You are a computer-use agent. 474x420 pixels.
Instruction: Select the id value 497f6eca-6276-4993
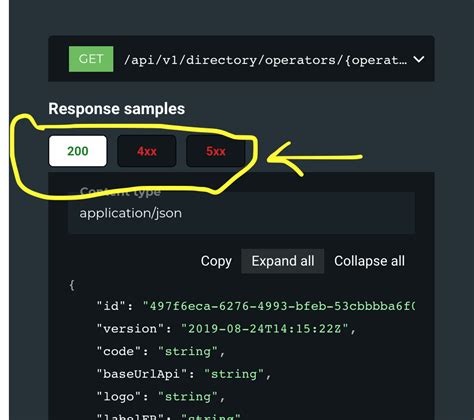(279, 306)
